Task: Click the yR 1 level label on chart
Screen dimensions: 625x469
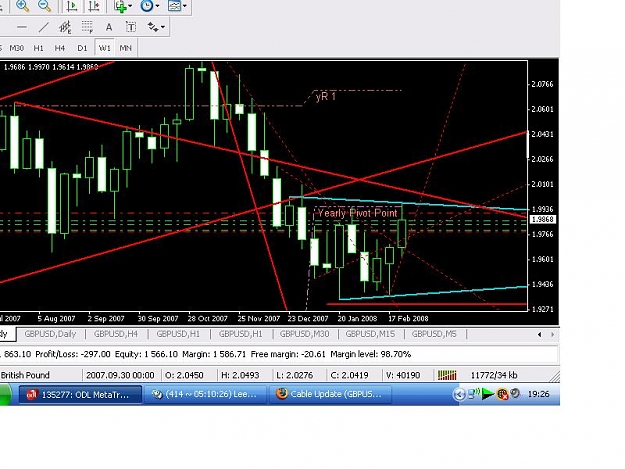Action: 325,97
